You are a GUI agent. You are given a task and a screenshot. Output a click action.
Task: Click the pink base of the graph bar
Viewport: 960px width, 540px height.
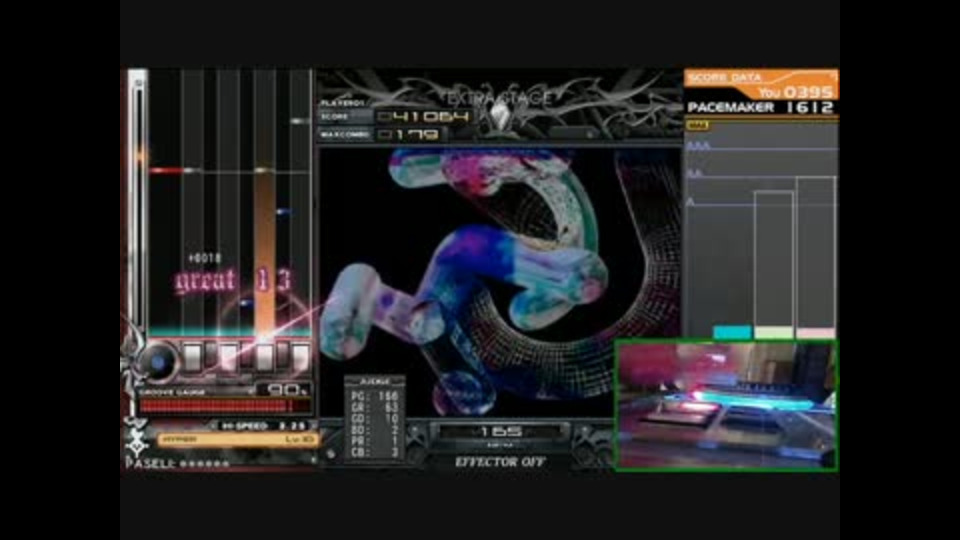pos(816,332)
